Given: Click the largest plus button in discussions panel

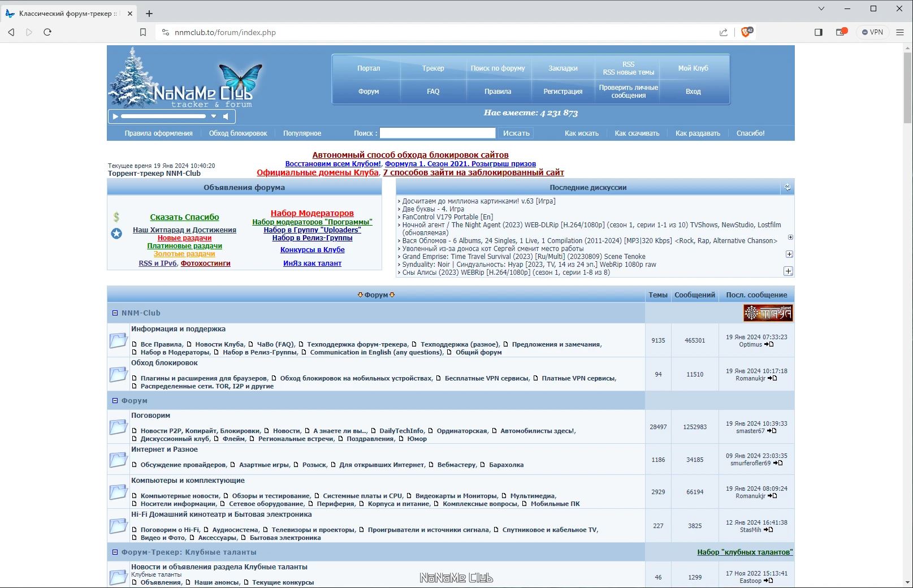Looking at the screenshot, I should tap(788, 271).
